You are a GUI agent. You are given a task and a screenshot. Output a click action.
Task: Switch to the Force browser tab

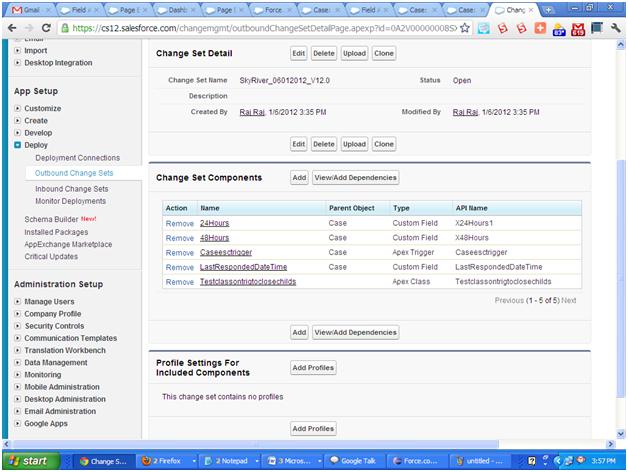[272, 10]
